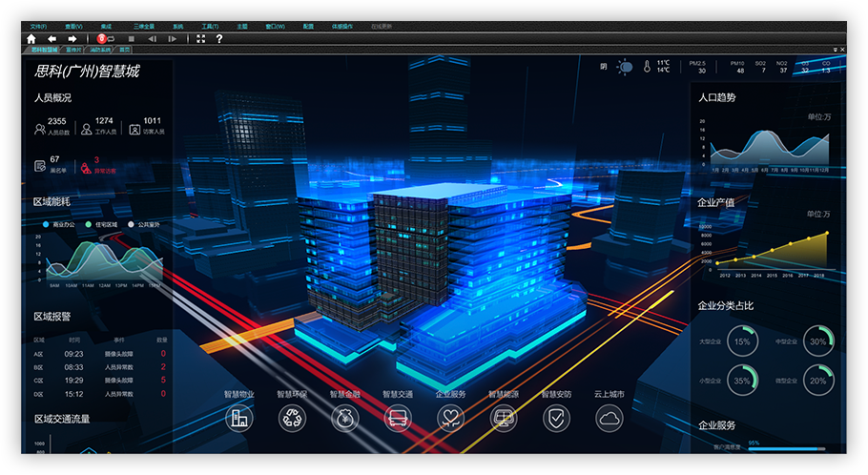Switch to the 思科智慧城 tab
The height and width of the screenshot is (475, 868).
(x=44, y=50)
